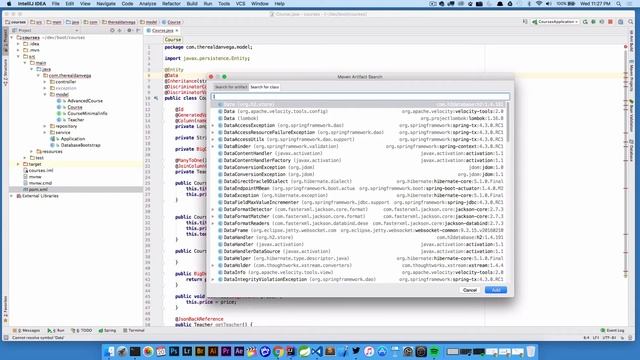The height and width of the screenshot is (360, 640).
Task: Click the Spotlight search icon in macOS menu bar
Action: [x=619, y=4]
